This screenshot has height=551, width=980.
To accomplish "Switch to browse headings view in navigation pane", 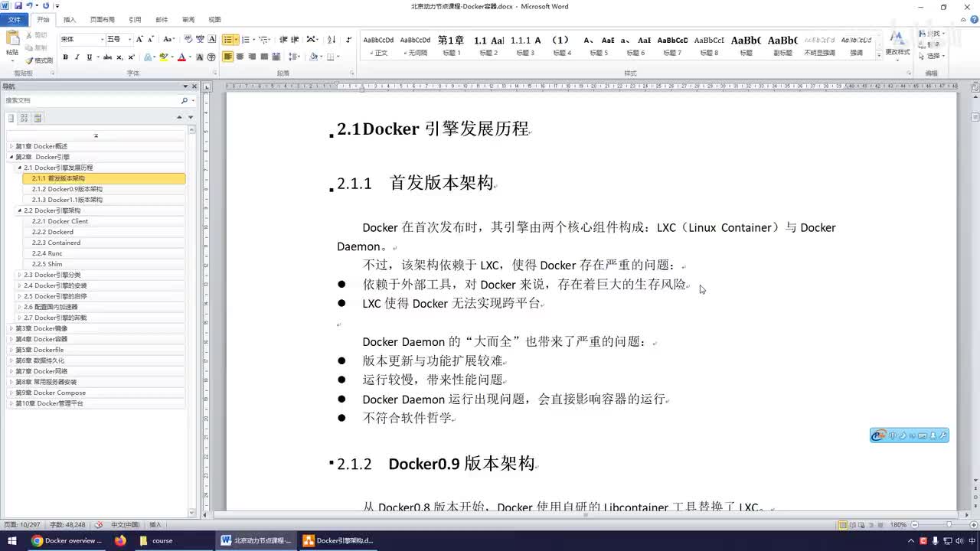I will 11,118.
